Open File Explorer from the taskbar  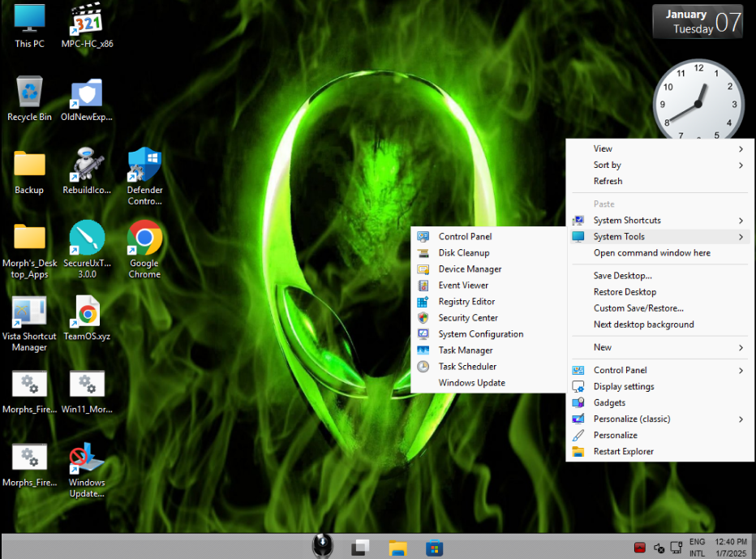click(x=397, y=548)
